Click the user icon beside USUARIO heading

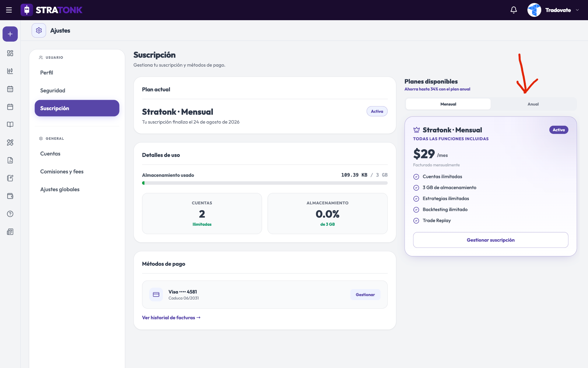point(41,58)
